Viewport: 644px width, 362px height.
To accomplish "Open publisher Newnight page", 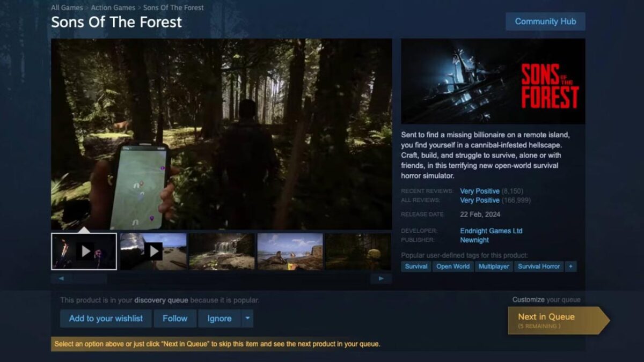I will point(474,240).
